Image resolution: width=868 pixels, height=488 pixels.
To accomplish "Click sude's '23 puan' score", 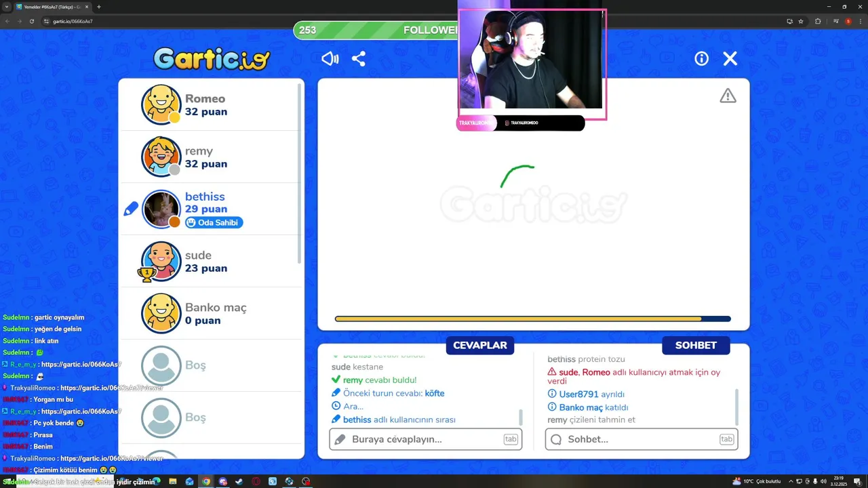I will pos(206,268).
